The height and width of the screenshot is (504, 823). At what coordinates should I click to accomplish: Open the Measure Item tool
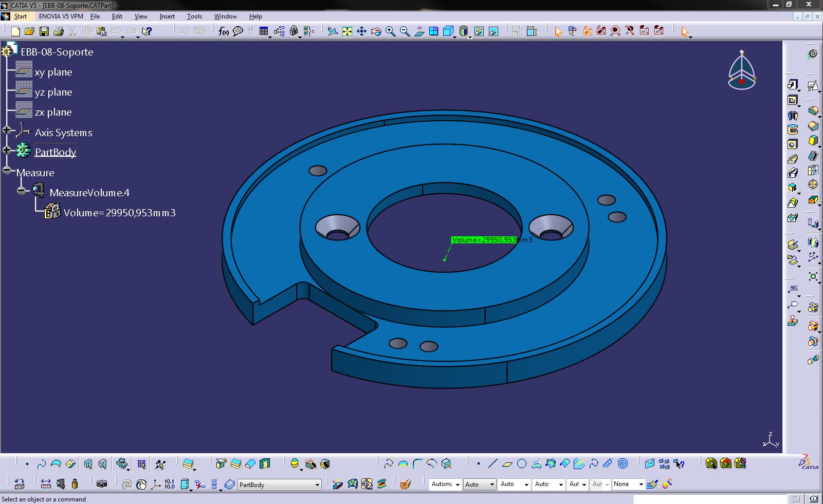click(61, 484)
